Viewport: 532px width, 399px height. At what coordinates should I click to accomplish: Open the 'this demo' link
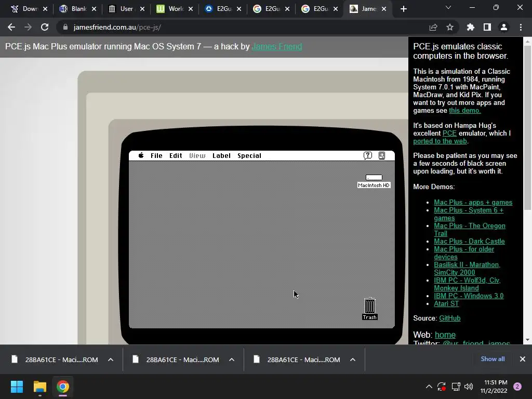coord(464,110)
